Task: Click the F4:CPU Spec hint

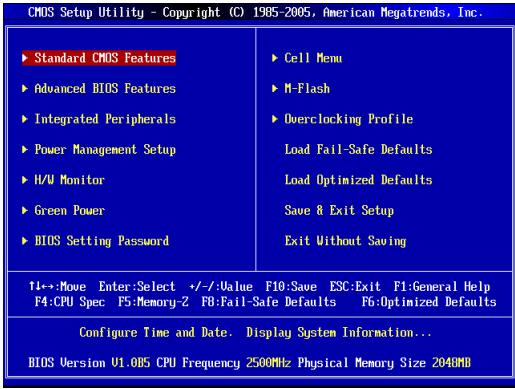Action: 70,302
